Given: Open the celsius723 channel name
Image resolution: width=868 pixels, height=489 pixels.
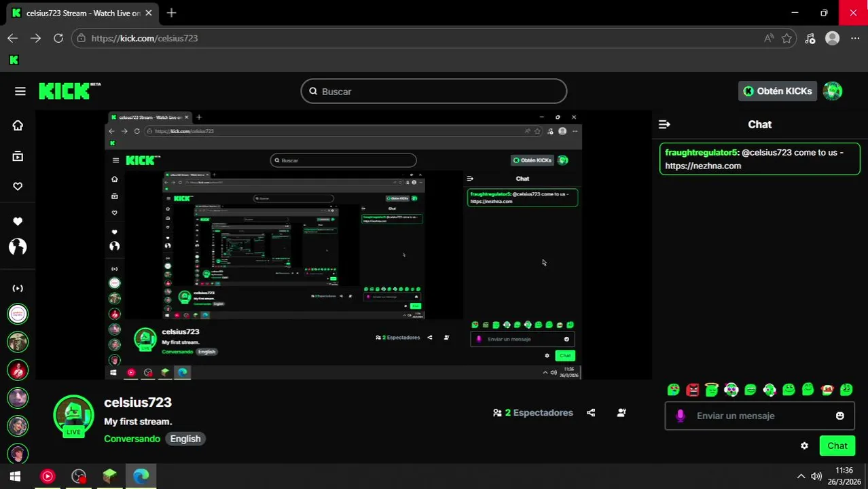Looking at the screenshot, I should tap(138, 402).
